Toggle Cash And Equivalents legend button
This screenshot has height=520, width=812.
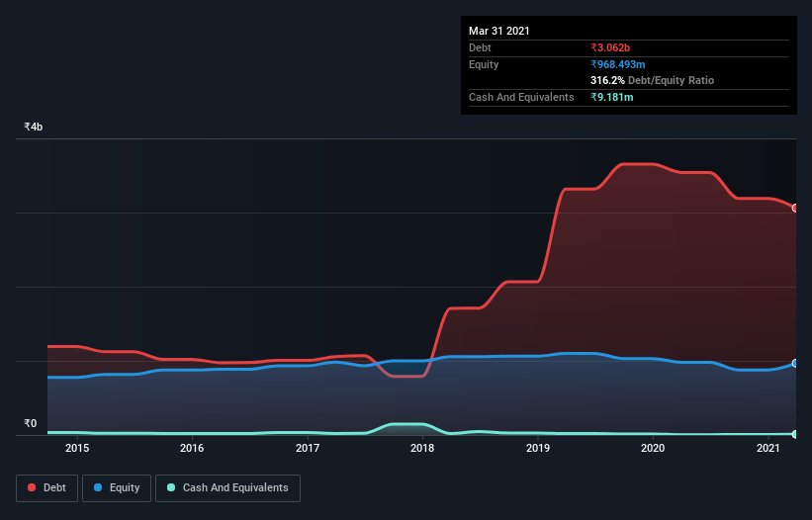[x=227, y=488]
